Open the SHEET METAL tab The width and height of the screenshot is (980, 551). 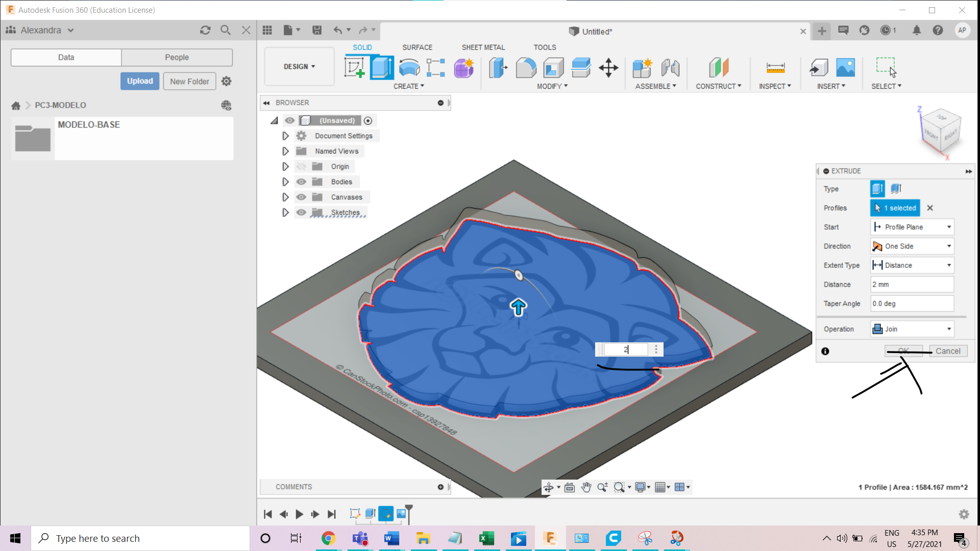(483, 47)
